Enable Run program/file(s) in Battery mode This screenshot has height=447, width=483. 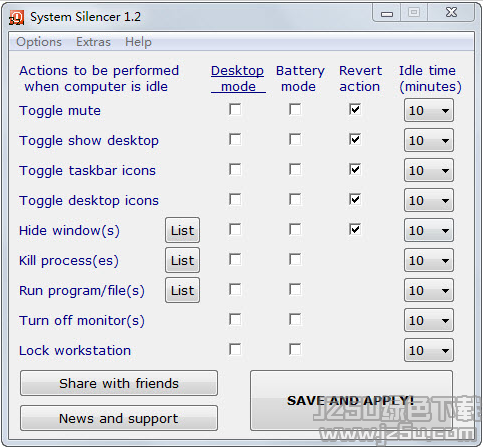point(295,289)
